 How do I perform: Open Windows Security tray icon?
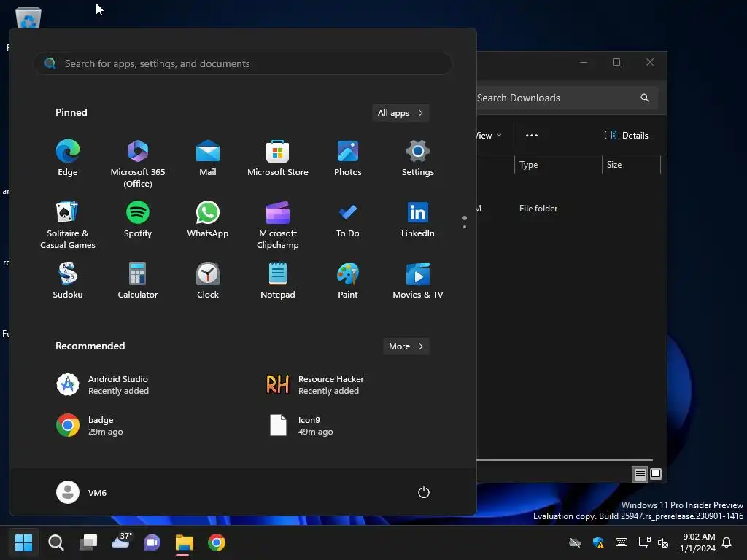click(598, 542)
